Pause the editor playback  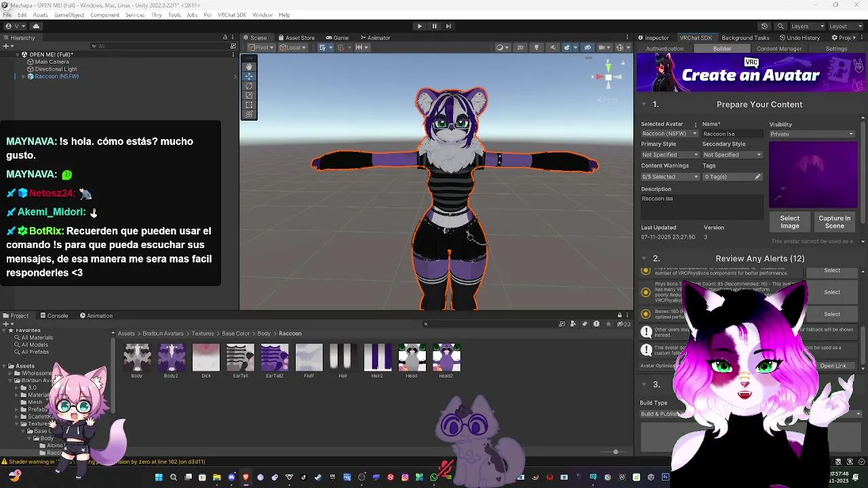(434, 26)
